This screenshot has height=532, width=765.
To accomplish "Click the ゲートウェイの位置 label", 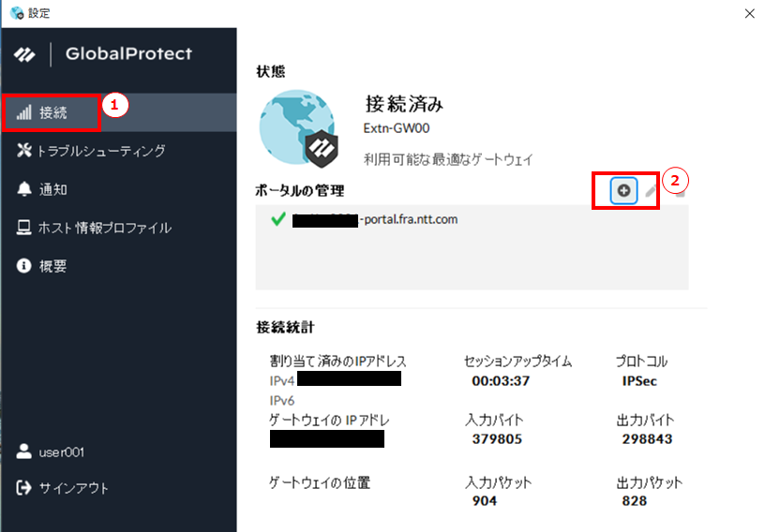I will point(320,482).
